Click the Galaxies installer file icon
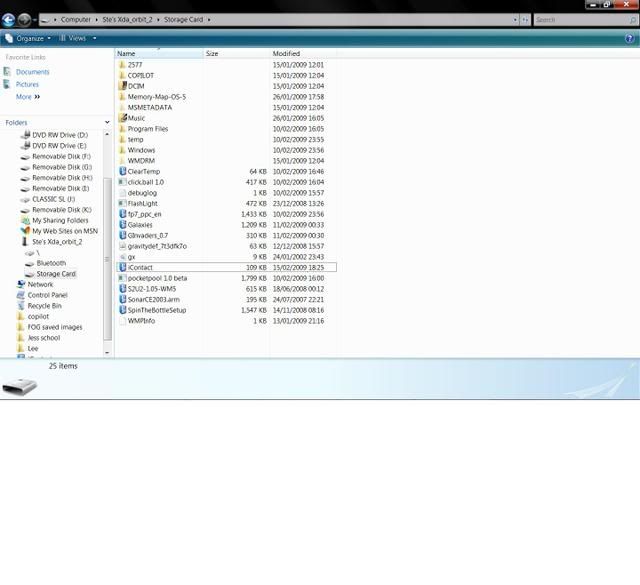The image size is (640, 585). pos(122,224)
